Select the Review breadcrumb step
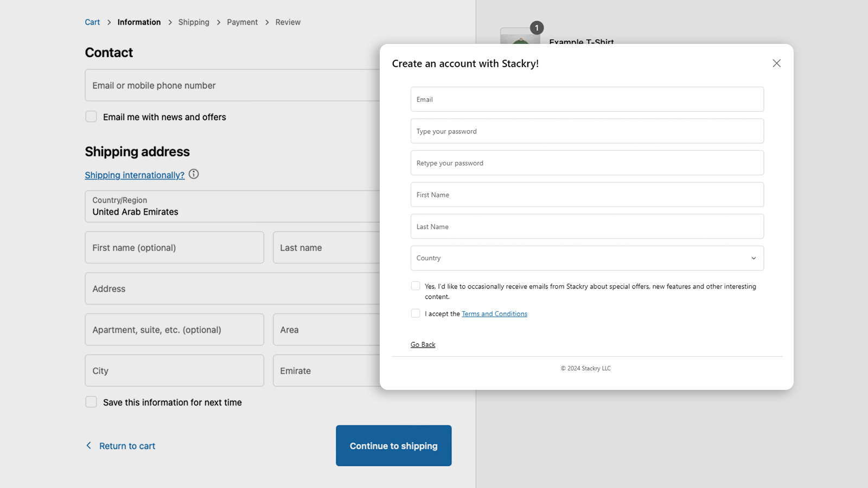 point(288,22)
